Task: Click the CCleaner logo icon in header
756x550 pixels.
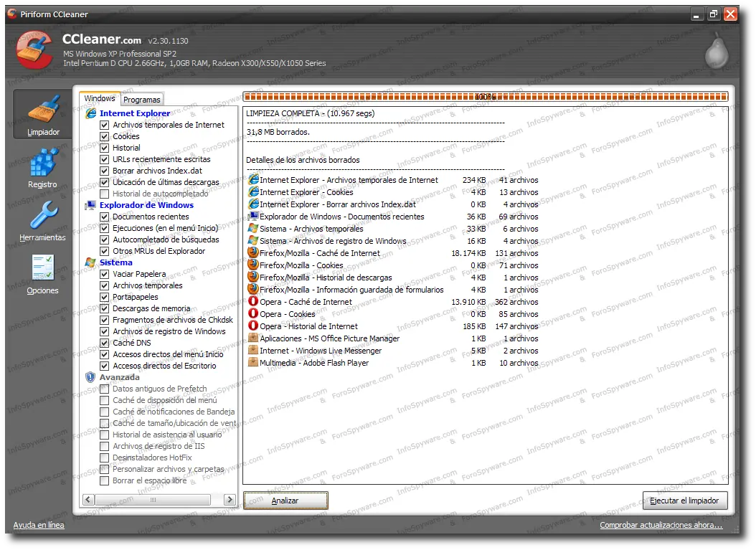Action: pyautogui.click(x=34, y=50)
